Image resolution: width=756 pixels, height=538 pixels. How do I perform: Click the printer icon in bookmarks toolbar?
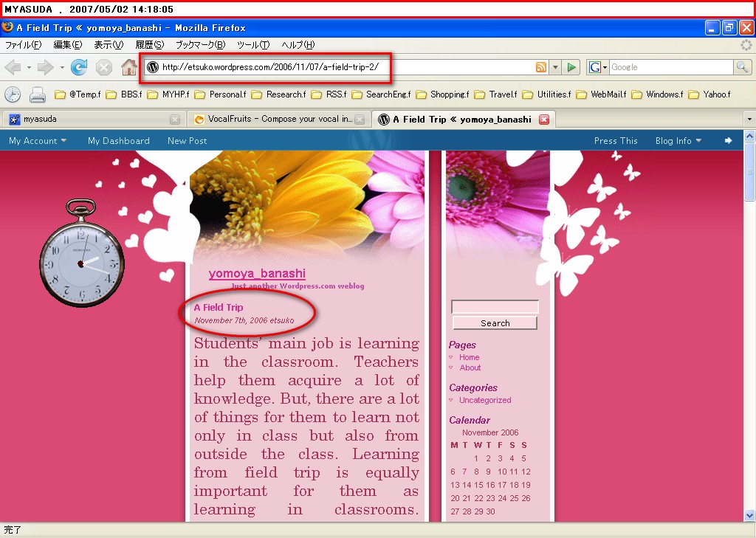pos(38,94)
